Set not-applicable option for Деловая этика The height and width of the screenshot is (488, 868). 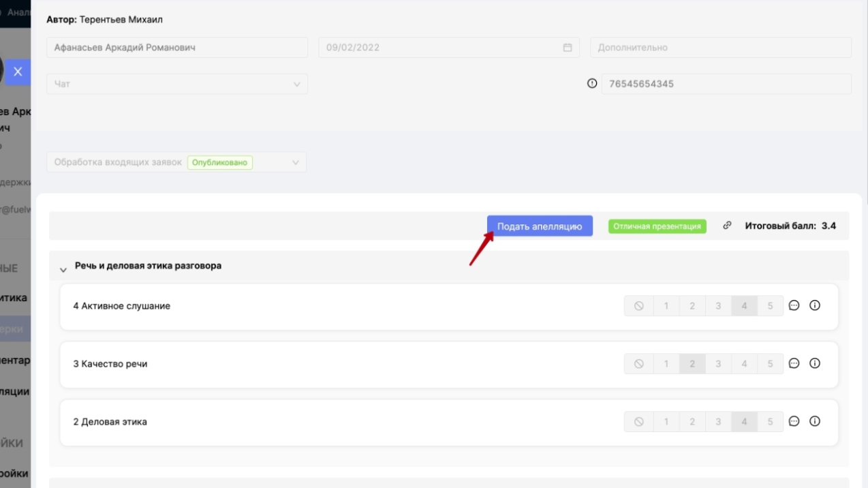click(639, 422)
